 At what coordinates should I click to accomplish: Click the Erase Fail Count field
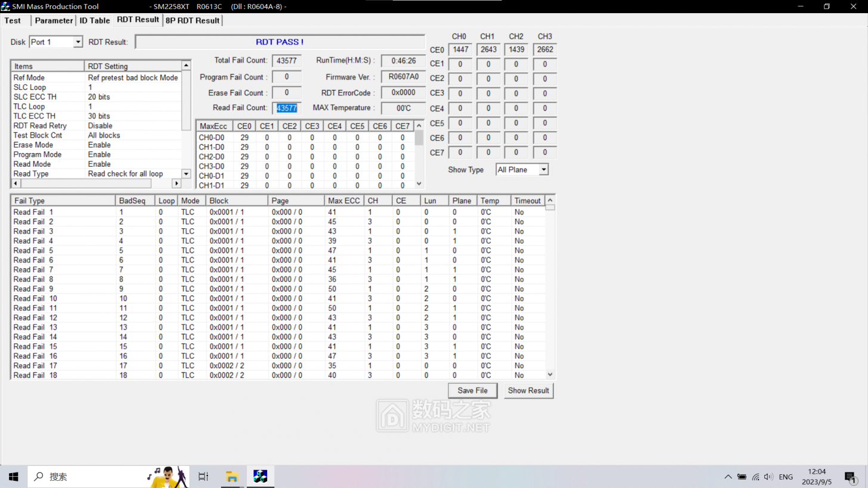[287, 92]
